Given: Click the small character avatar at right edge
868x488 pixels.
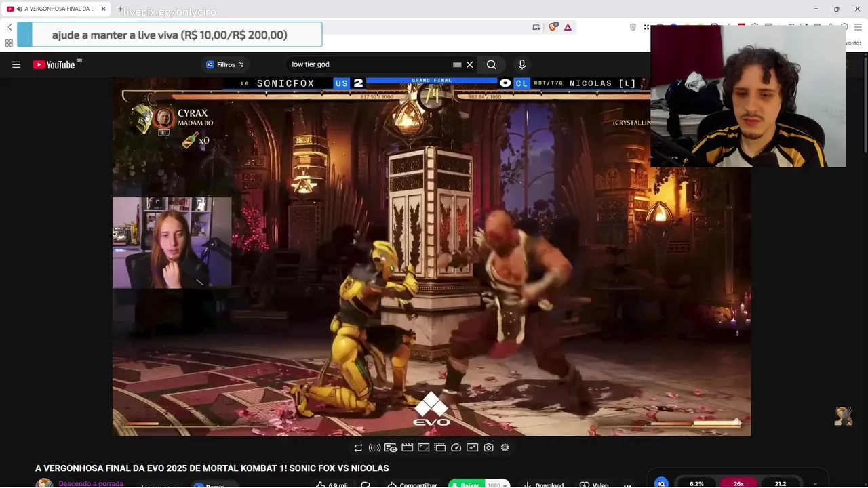Looking at the screenshot, I should tap(843, 416).
